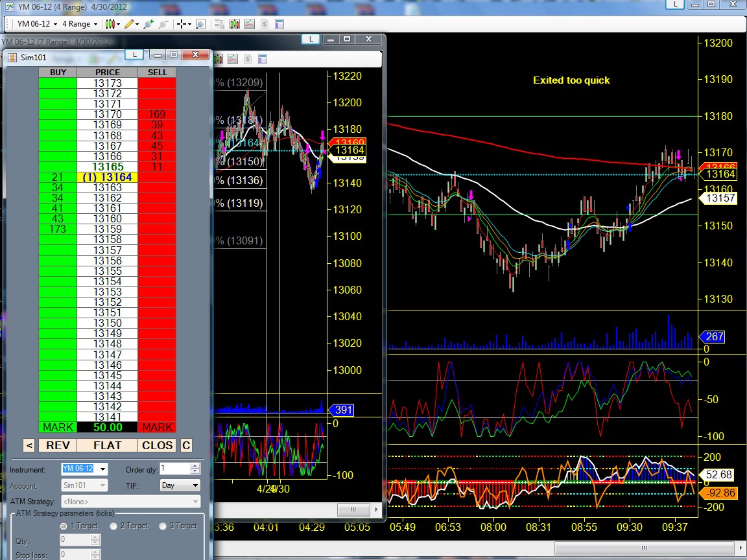747x560 pixels.
Task: Expand the crosshair tool dropdown arrow
Action: click(x=189, y=24)
